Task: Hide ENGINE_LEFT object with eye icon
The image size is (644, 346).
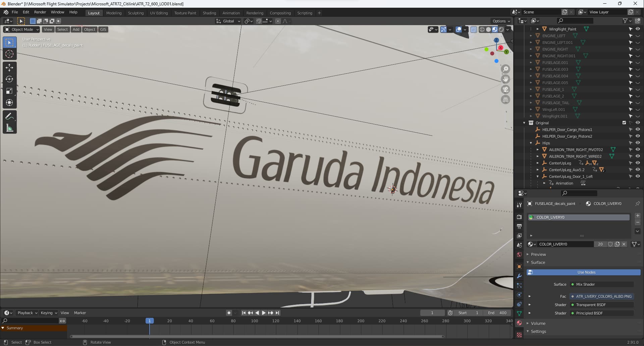Action: pyautogui.click(x=638, y=36)
